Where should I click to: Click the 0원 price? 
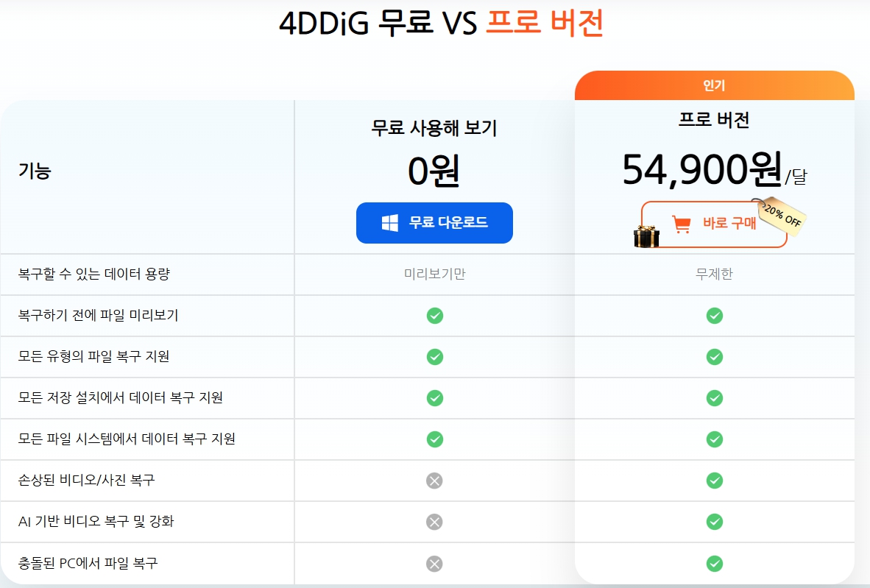(x=434, y=170)
